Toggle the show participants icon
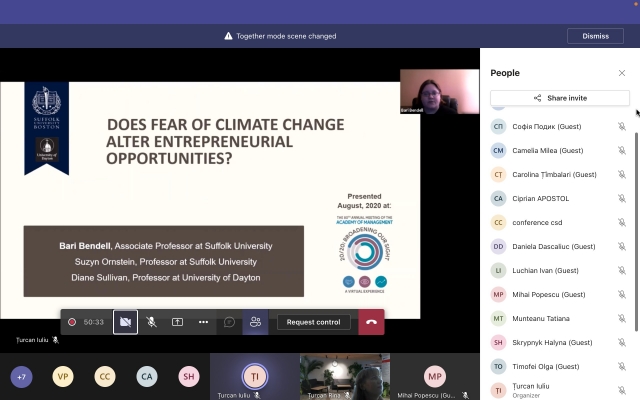 point(256,322)
